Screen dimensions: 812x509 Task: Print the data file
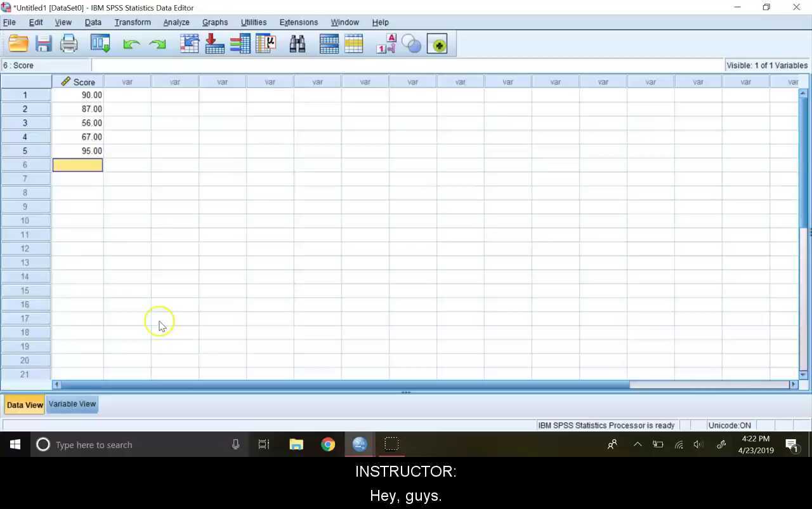[x=69, y=43]
